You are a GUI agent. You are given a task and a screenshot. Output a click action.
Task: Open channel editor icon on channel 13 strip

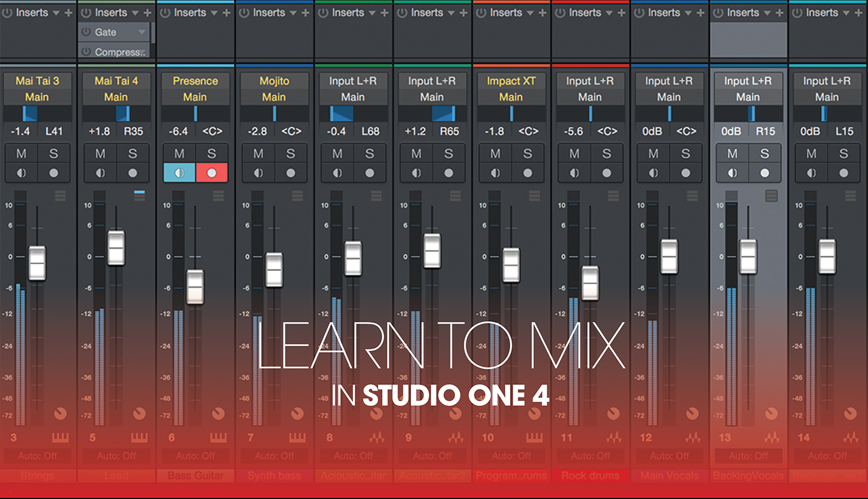pyautogui.click(x=771, y=196)
